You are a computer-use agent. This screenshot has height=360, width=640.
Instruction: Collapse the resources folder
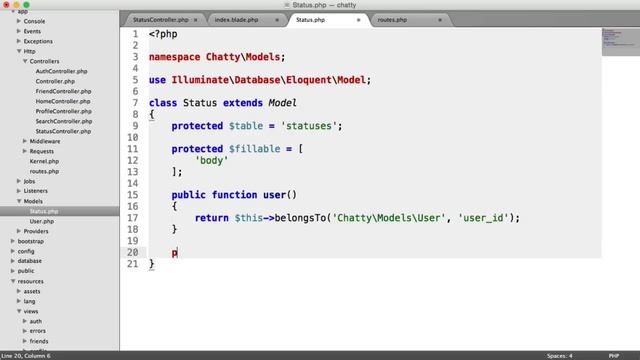[13, 281]
